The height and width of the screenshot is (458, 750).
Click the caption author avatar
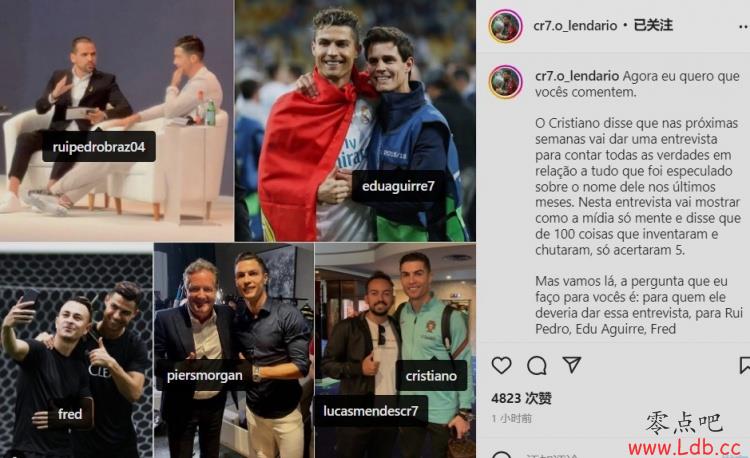(x=505, y=82)
